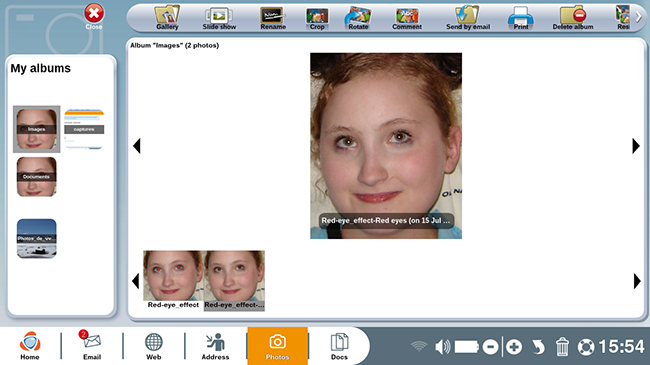The width and height of the screenshot is (650, 365).
Task: Start the Slide show
Action: point(219,18)
